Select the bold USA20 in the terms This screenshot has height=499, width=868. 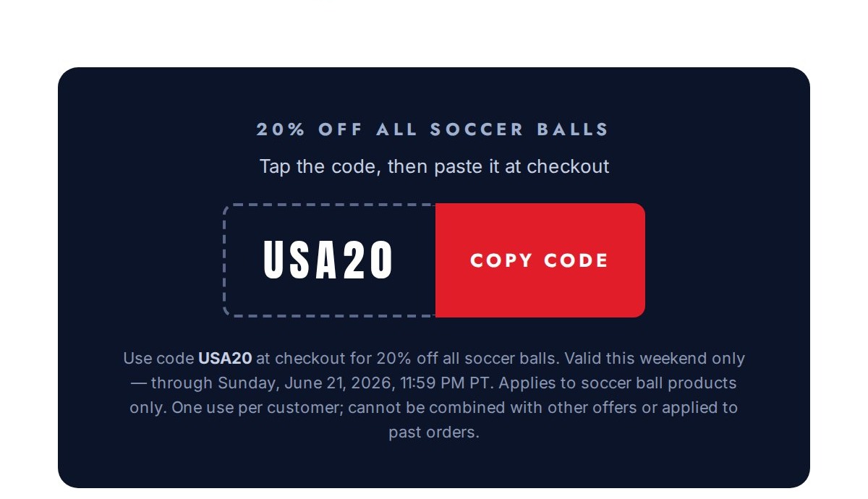(225, 358)
